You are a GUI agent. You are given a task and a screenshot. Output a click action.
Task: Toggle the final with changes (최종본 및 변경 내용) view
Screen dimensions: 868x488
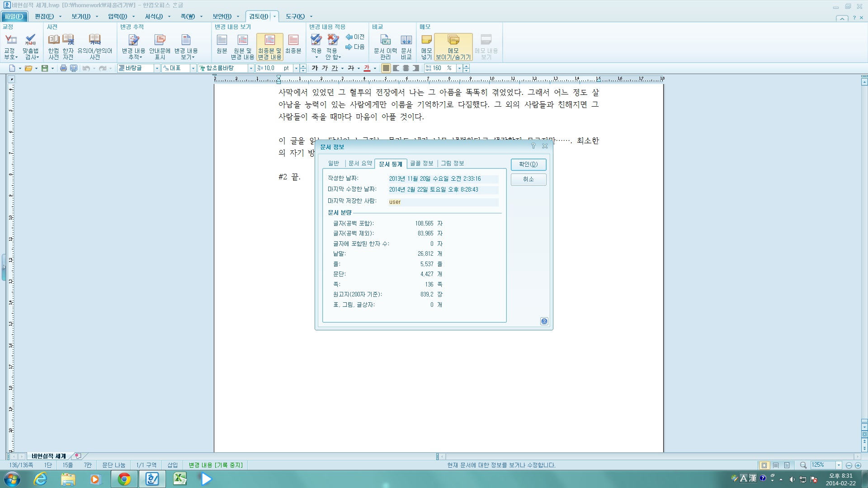click(x=269, y=46)
